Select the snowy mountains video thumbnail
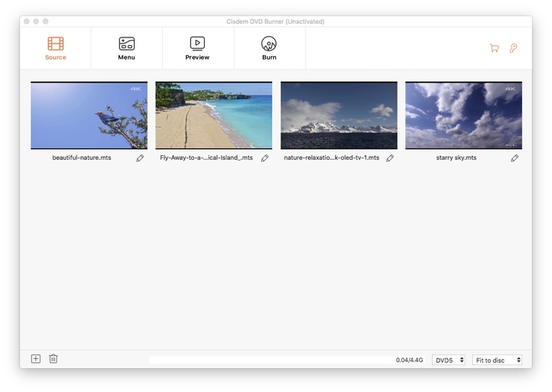 tap(339, 115)
